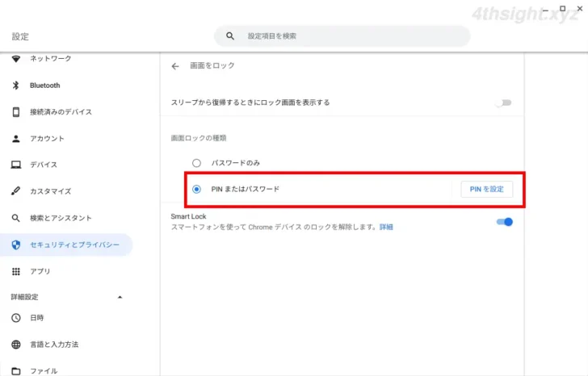This screenshot has width=588, height=376.
Task: Enable lock screen on wake from sleep toggle
Action: [x=503, y=102]
